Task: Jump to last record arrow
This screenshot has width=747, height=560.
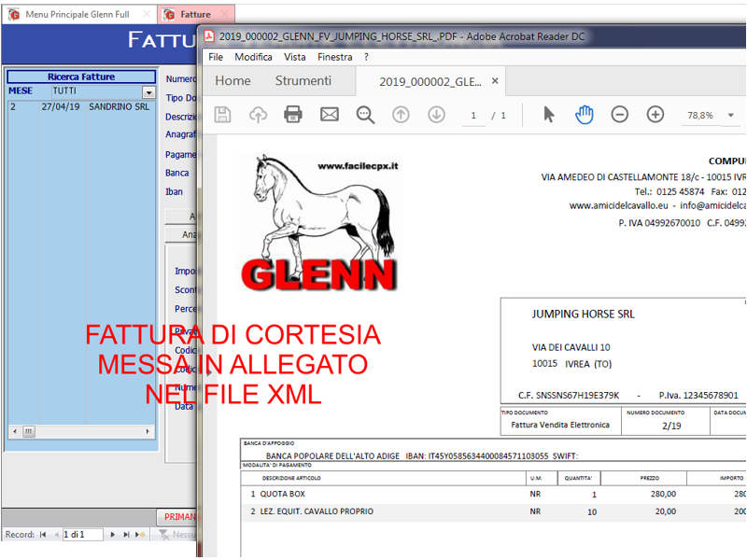Action: (126, 534)
